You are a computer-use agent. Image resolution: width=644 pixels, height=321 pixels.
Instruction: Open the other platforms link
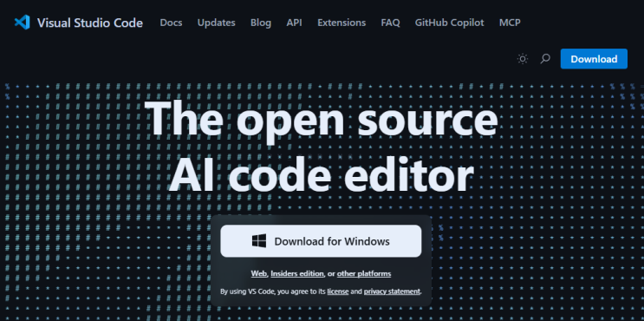[364, 274]
